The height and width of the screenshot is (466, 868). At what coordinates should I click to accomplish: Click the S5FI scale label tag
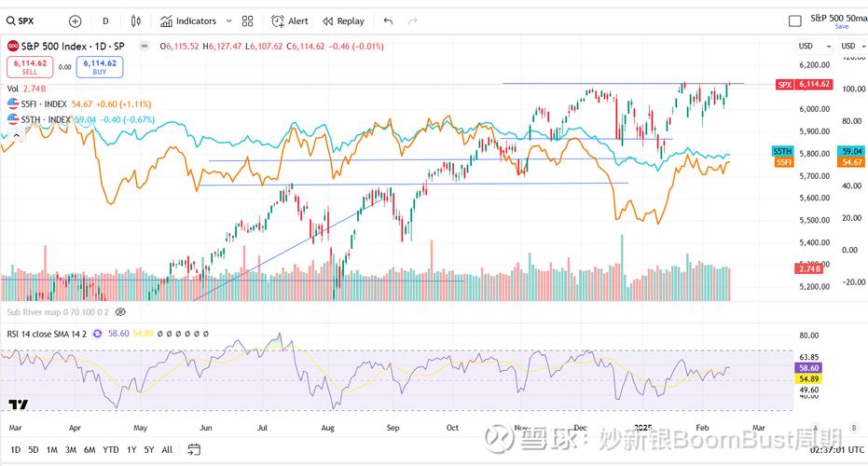(784, 162)
